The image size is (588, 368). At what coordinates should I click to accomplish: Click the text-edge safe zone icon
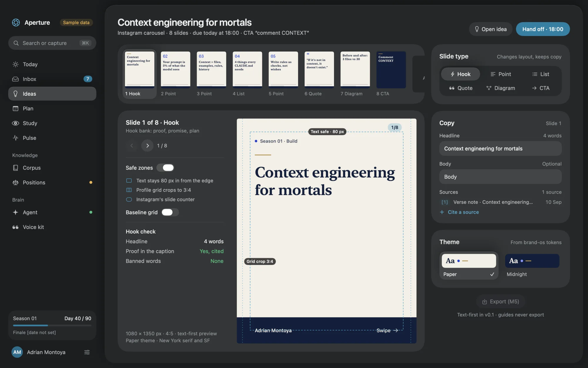[x=129, y=180]
